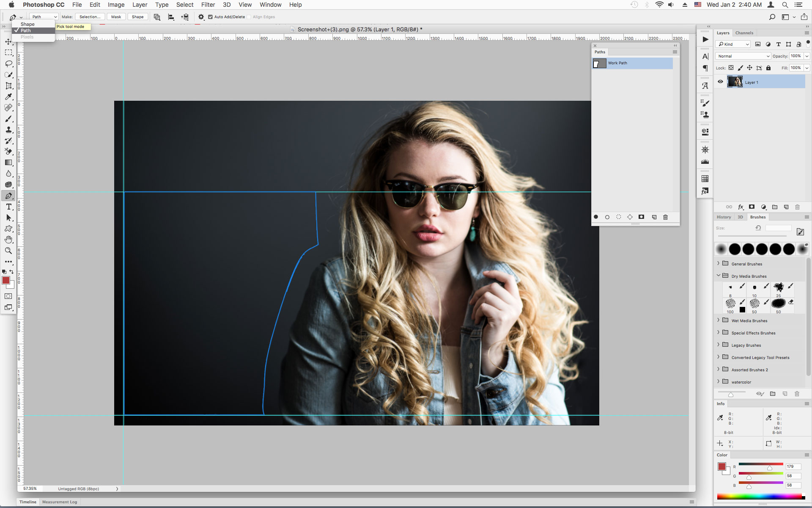This screenshot has height=508, width=812.
Task: Open the Path tool mode dropdown
Action: (x=44, y=17)
